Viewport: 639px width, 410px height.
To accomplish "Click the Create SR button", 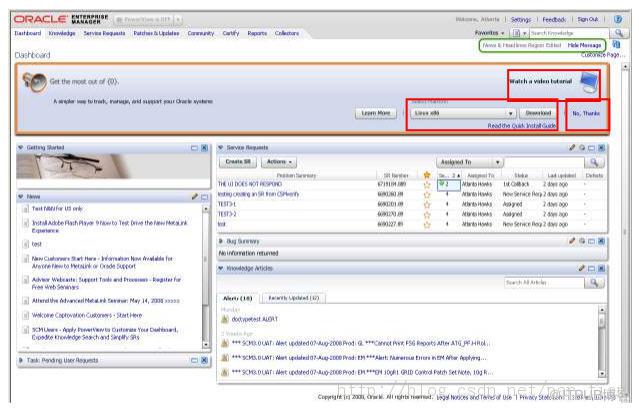I will (x=239, y=161).
